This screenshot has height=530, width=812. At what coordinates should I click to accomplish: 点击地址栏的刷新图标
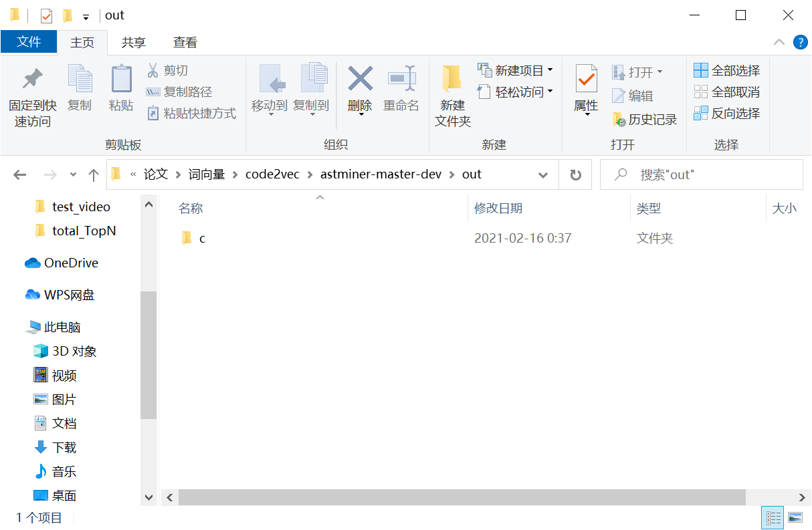(575, 174)
